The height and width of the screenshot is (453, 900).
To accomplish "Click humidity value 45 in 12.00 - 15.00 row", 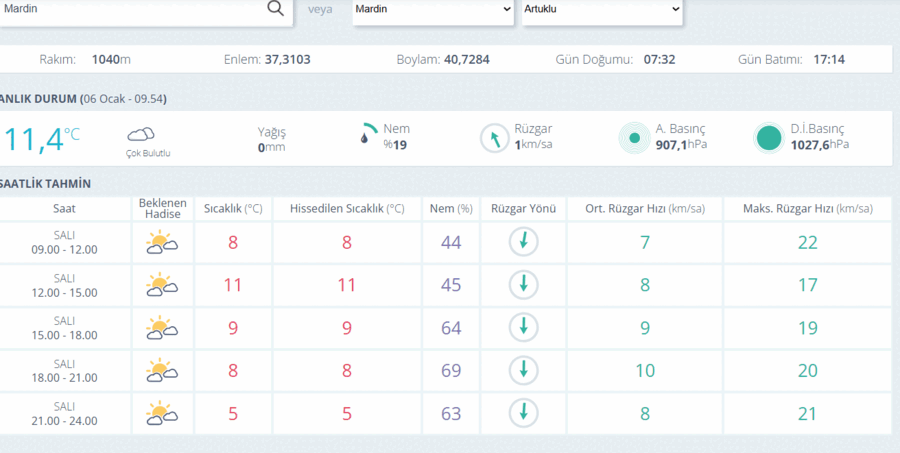I will [451, 285].
